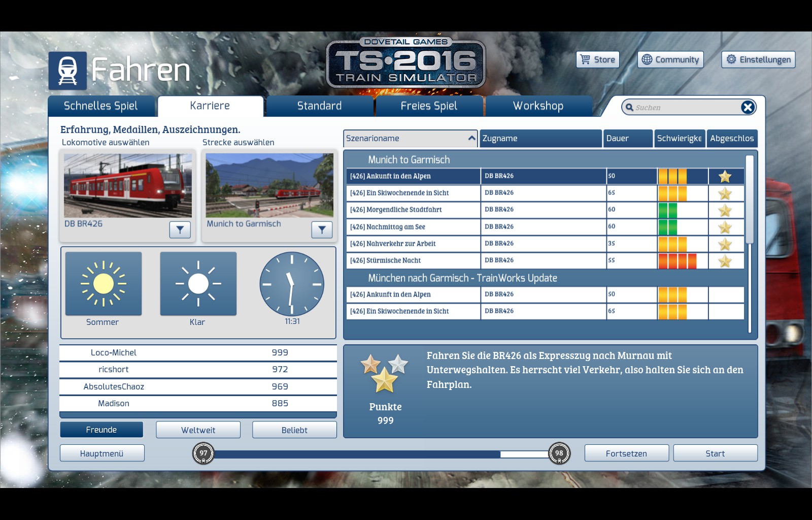
Task: Sort by Abgeschlossen column header
Action: pyautogui.click(x=732, y=138)
